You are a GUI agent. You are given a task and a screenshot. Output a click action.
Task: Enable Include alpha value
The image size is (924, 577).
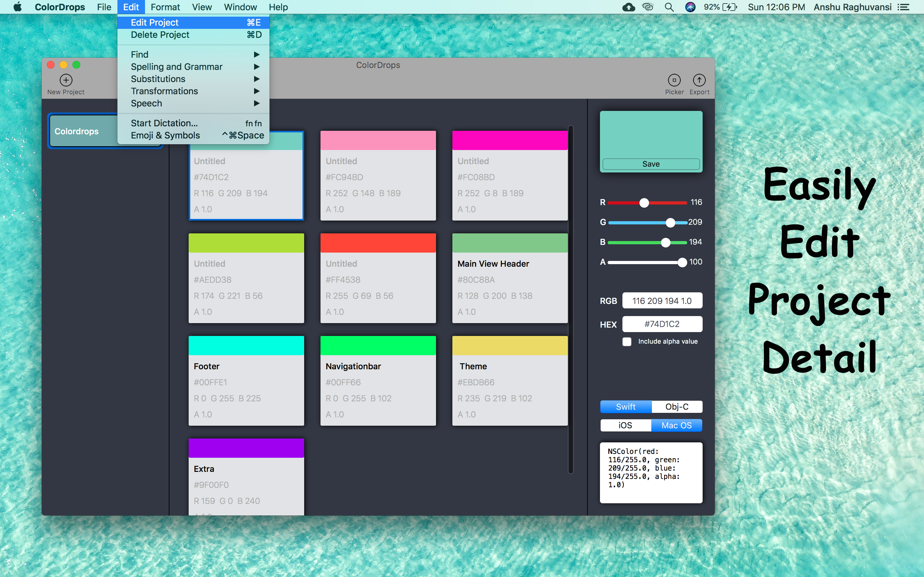pos(627,341)
